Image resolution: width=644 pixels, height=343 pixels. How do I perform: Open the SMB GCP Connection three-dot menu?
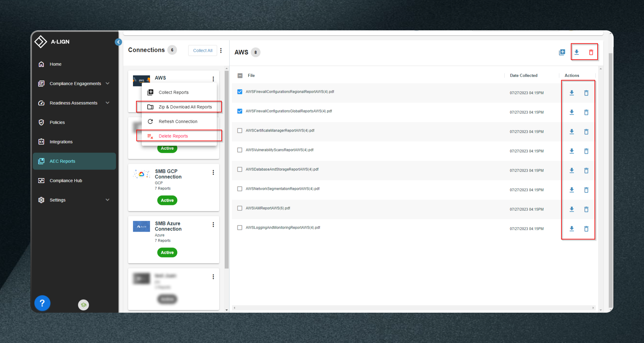click(x=213, y=172)
